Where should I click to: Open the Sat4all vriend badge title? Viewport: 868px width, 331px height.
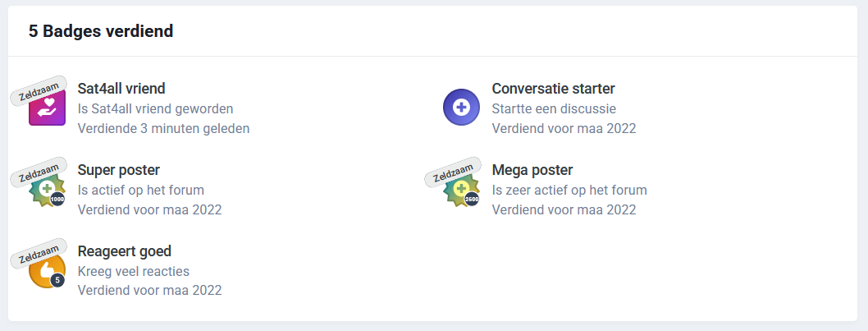coord(121,88)
